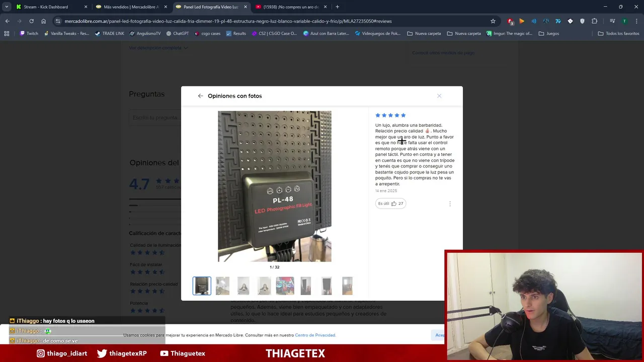Open the Results bookmark

[x=236, y=34]
